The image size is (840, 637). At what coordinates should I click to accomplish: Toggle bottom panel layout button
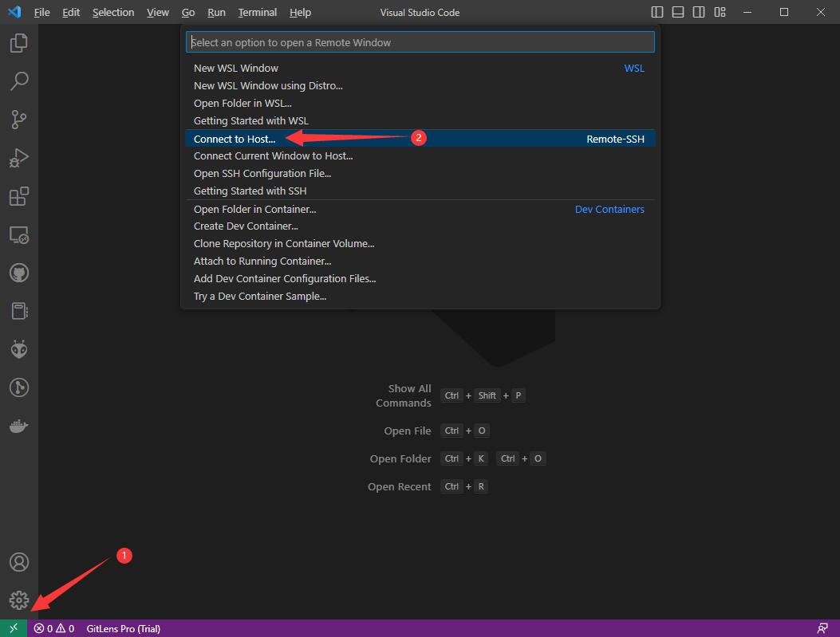[678, 12]
